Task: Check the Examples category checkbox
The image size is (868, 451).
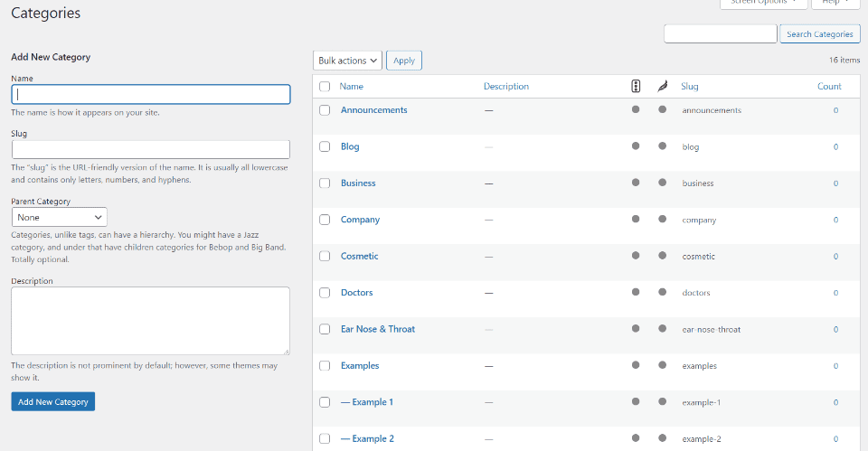Action: (x=325, y=366)
